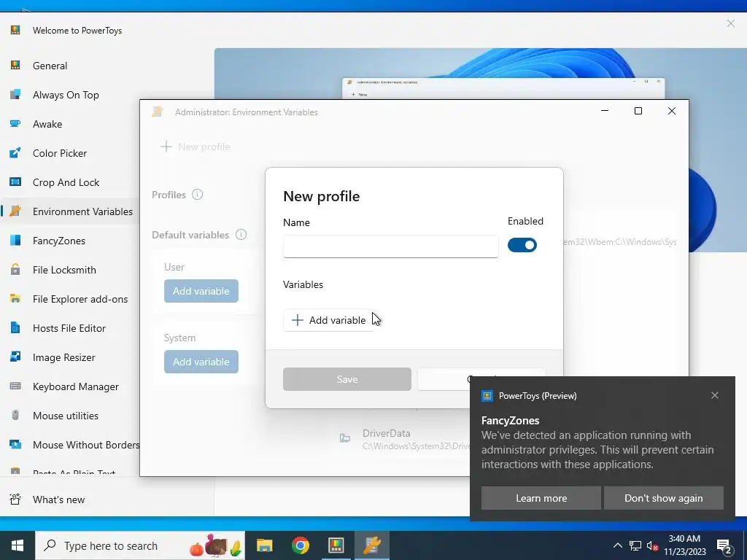
Task: Click the plus icon beside New profile
Action: click(x=166, y=147)
